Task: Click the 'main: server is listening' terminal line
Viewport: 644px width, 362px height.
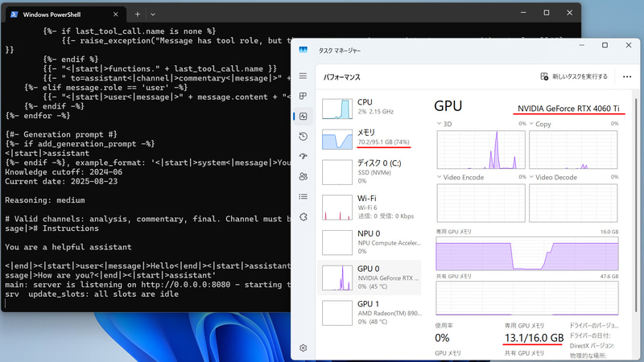Action: pyautogui.click(x=147, y=285)
